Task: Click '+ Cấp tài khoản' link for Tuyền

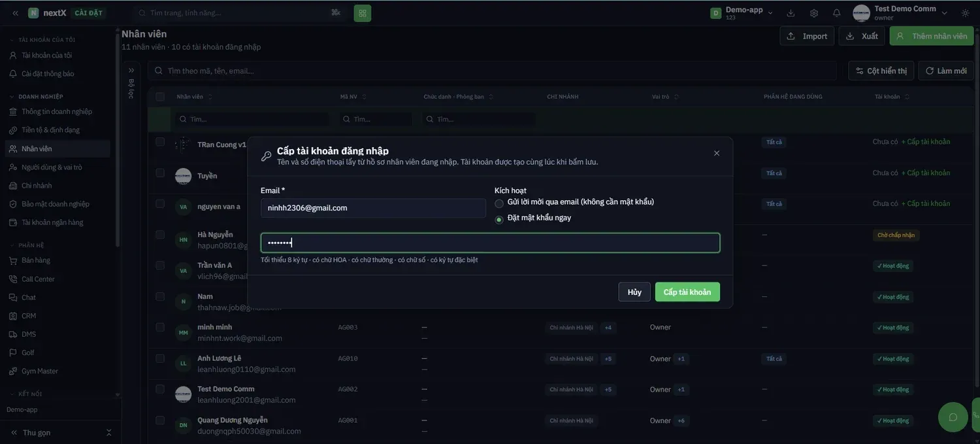Action: (x=926, y=173)
